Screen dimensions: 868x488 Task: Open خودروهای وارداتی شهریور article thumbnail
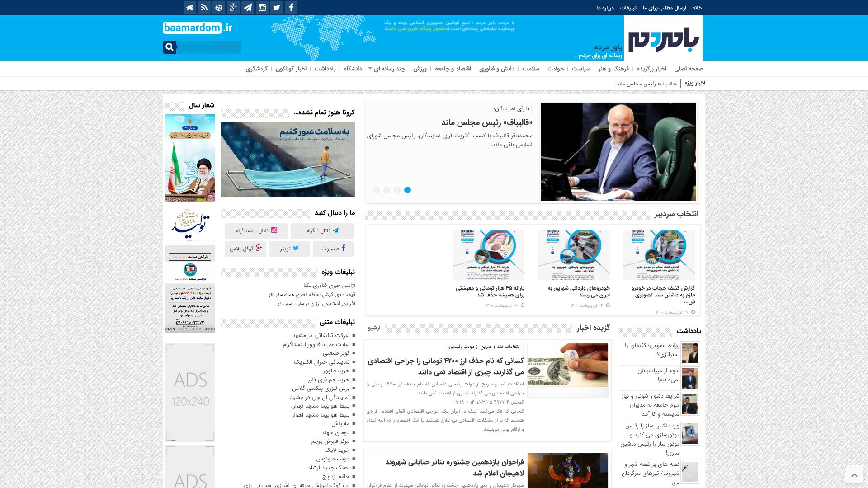(x=574, y=255)
